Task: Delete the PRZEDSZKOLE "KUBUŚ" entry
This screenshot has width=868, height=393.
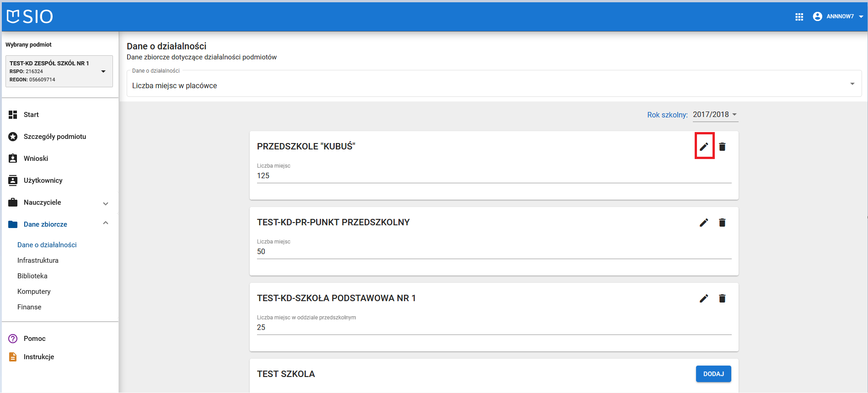Action: point(722,147)
